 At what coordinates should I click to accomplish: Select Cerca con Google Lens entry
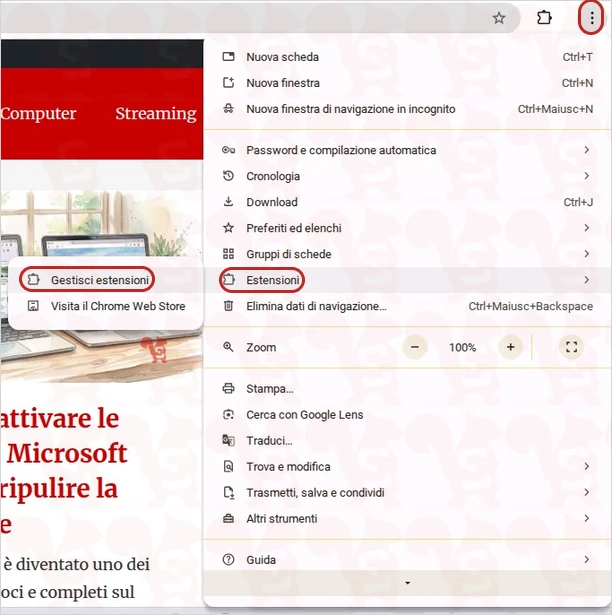pos(407,414)
